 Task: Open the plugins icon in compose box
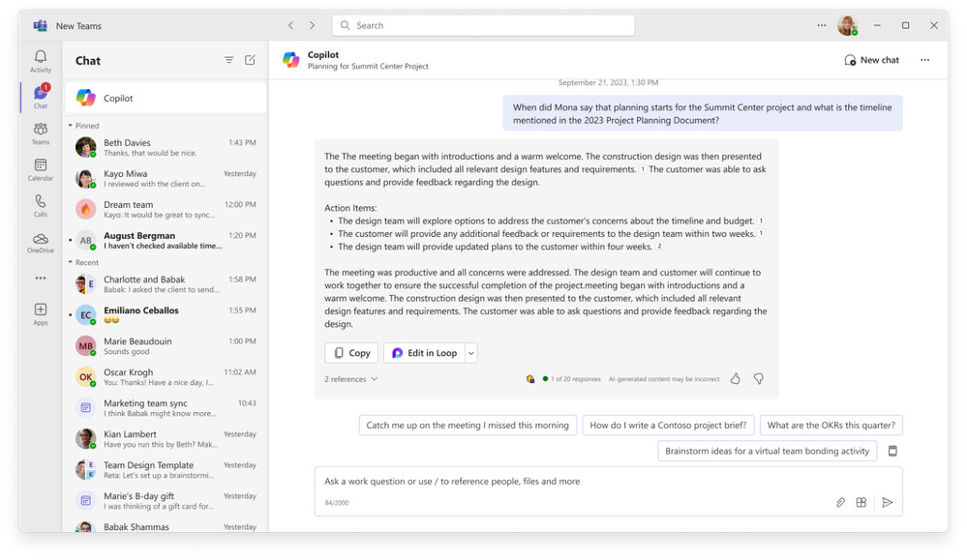861,503
